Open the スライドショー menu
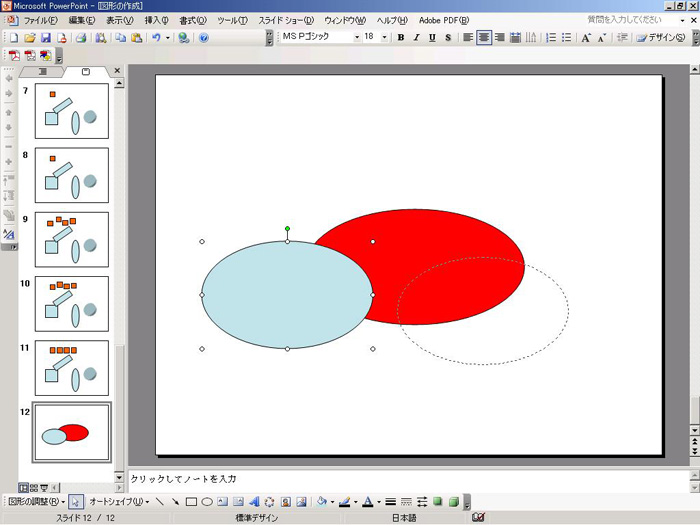700x525 pixels. 286,21
